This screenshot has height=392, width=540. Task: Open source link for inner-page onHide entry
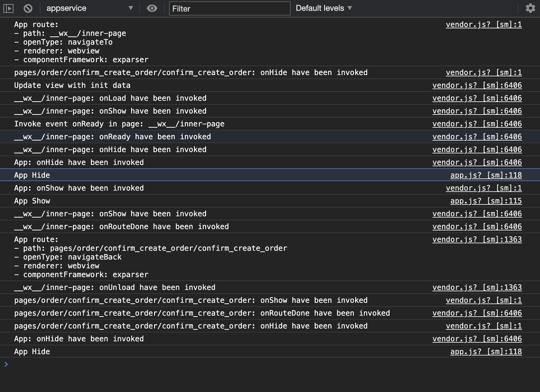point(477,150)
